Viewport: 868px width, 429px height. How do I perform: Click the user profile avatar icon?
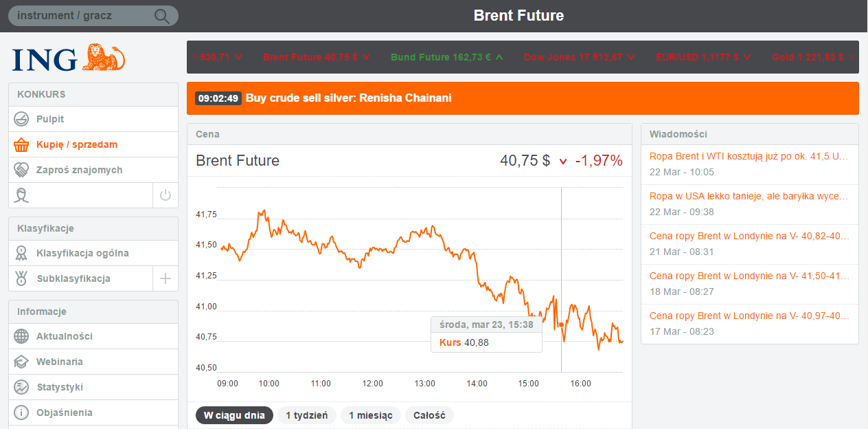pos(21,195)
